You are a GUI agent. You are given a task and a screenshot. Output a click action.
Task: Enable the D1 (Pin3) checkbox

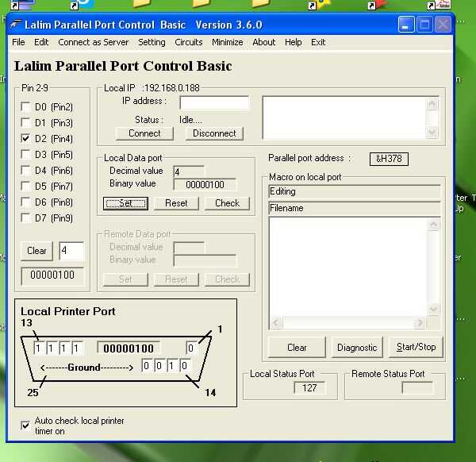point(25,123)
